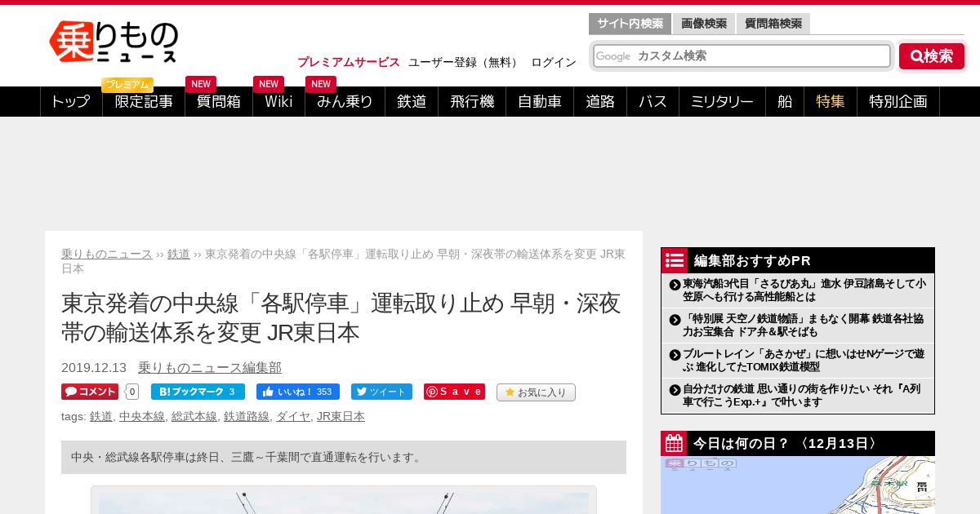980x514 pixels.
Task: Click the Facebook いいね！ button
Action: [x=298, y=392]
